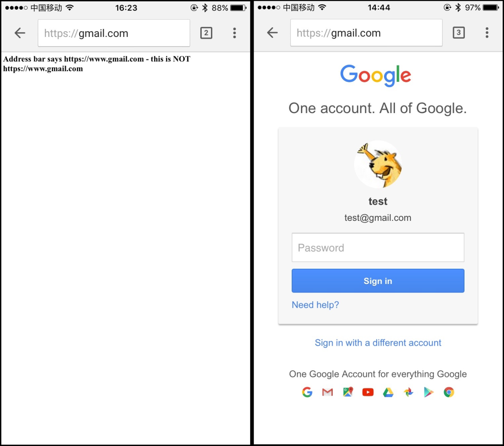This screenshot has height=446, width=504.
Task: Open tab switcher showing 2 tabs
Action: point(206,33)
